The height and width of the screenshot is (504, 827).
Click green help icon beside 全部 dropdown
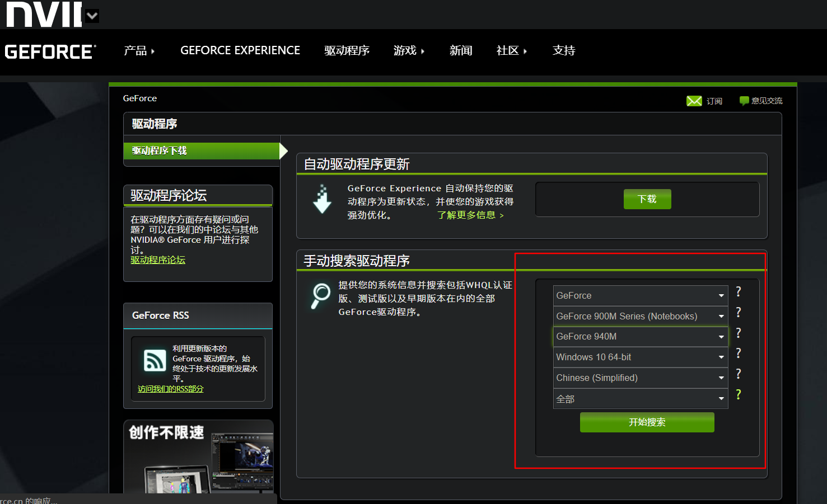(x=739, y=394)
